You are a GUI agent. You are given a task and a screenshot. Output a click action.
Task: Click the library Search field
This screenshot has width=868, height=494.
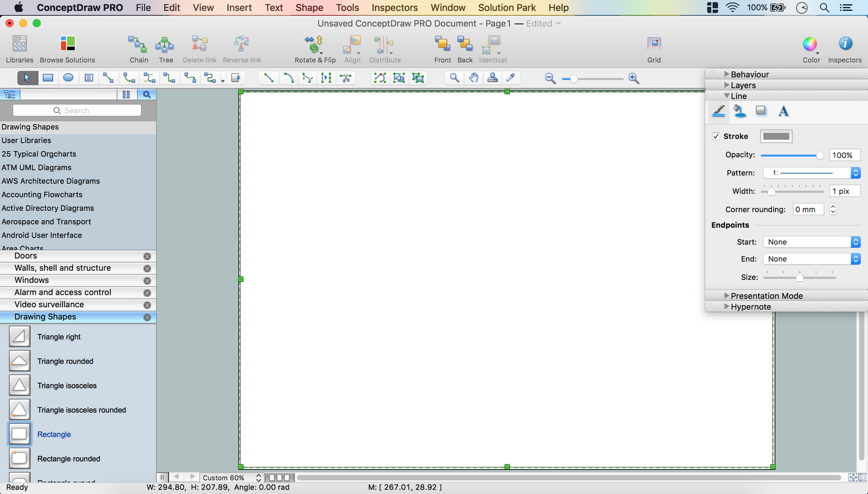[77, 110]
